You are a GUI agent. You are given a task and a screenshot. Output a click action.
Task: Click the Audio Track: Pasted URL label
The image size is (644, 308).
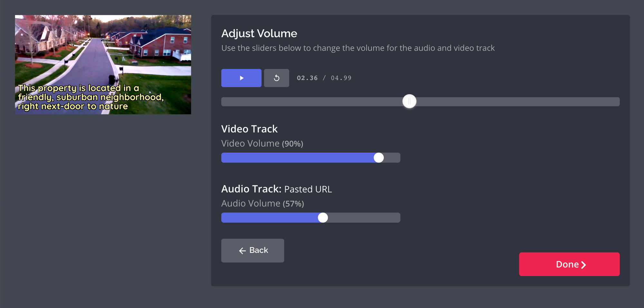[276, 189]
